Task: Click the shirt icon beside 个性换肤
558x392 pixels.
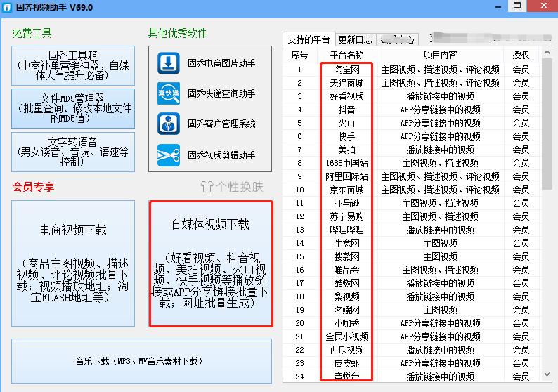Action: 207,187
